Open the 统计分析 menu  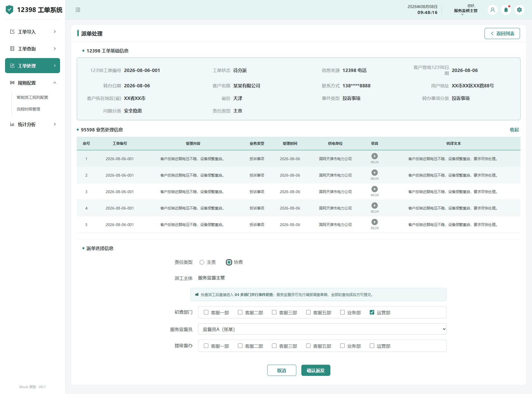click(x=32, y=124)
